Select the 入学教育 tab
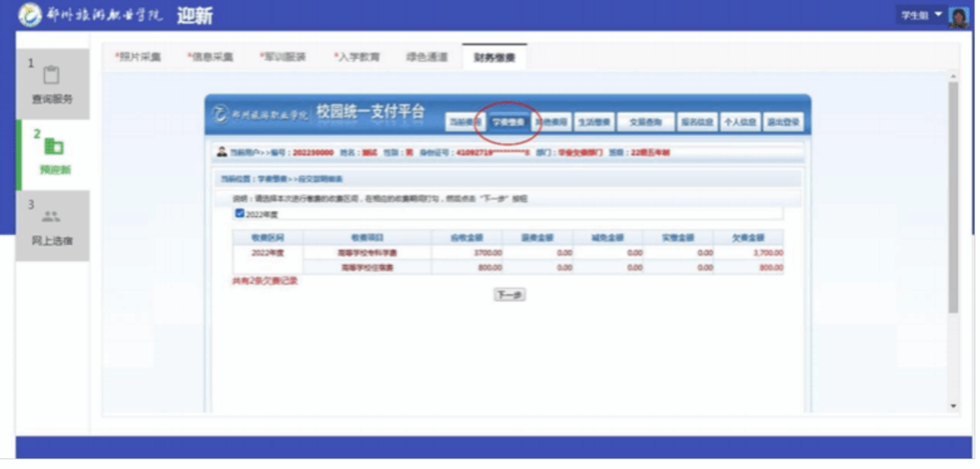980x469 pixels. click(x=357, y=57)
